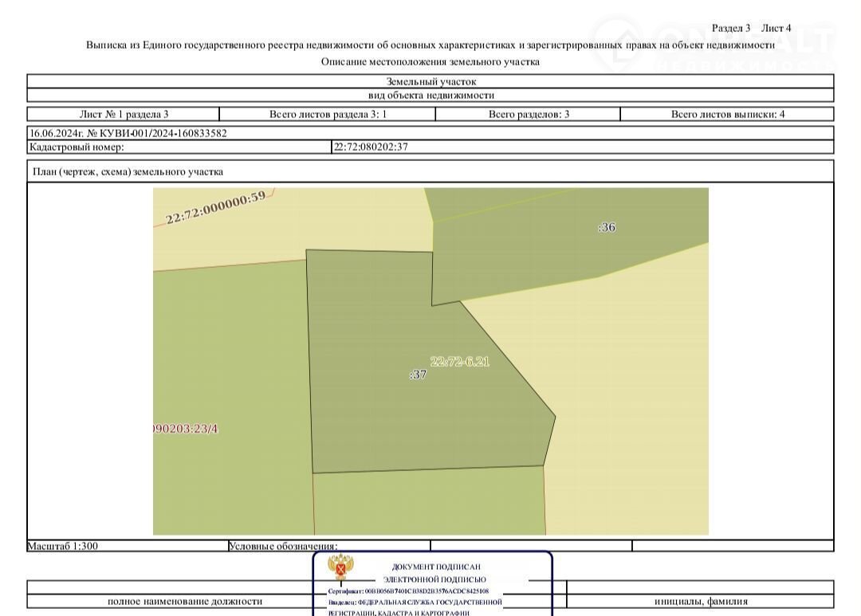Click parcel label :37 on the map

pyautogui.click(x=418, y=375)
